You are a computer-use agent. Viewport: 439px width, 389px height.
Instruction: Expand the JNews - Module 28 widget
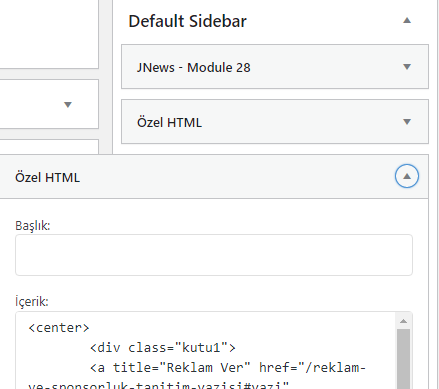[407, 67]
